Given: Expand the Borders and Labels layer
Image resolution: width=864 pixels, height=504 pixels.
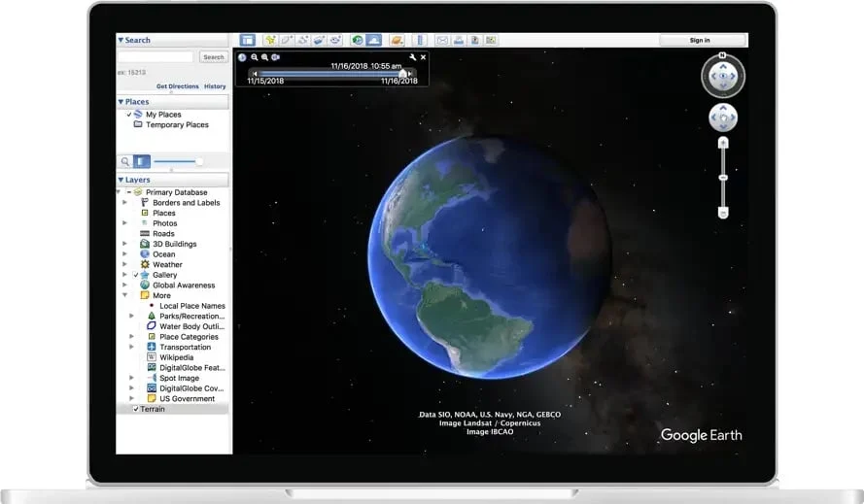Looking at the screenshot, I should [x=125, y=203].
